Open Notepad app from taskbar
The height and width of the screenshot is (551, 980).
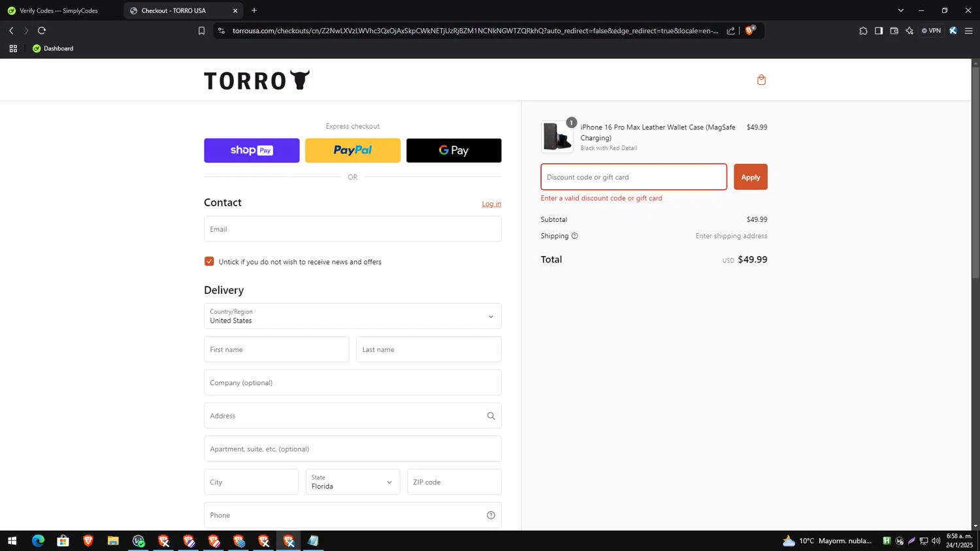[x=314, y=541]
